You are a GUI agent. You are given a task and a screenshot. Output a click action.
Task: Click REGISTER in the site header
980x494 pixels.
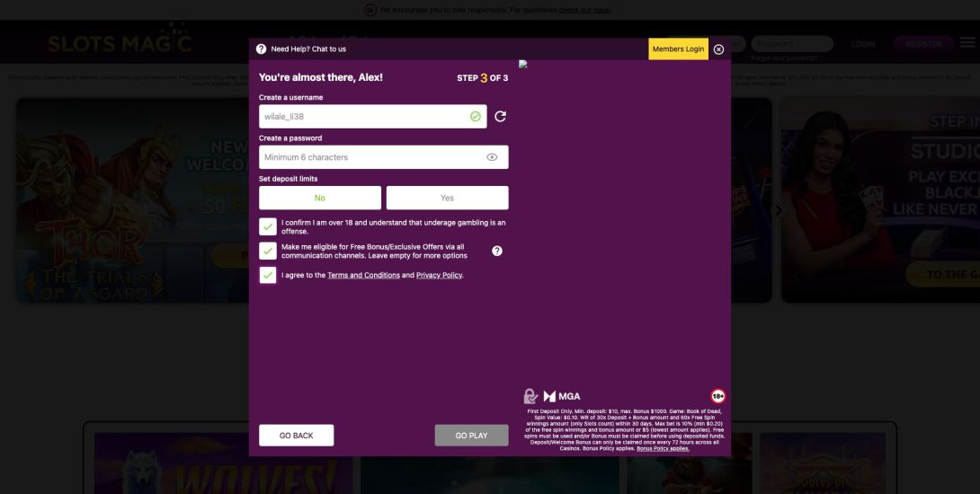pos(923,44)
